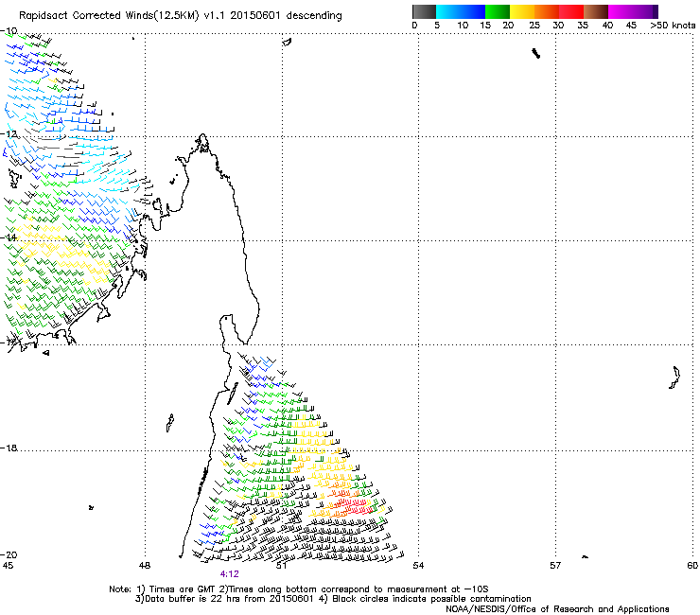Click the longitude axis label '57'
This screenshot has height=615, width=700.
point(555,566)
